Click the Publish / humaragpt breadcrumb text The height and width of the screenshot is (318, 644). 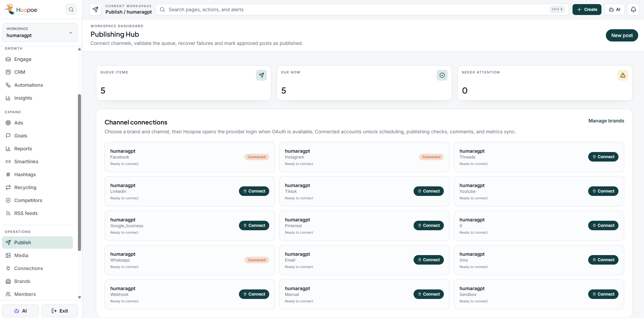[x=129, y=12]
